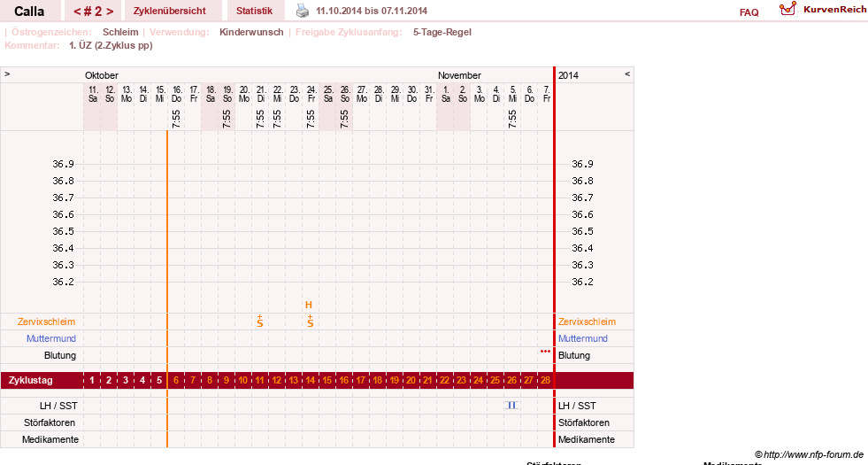868x465 pixels.
Task: Select the Calla profile tab
Action: [29, 12]
